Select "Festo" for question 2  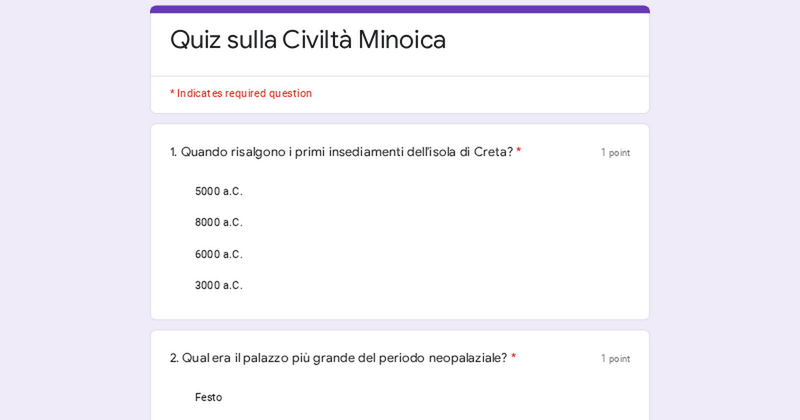click(x=208, y=397)
